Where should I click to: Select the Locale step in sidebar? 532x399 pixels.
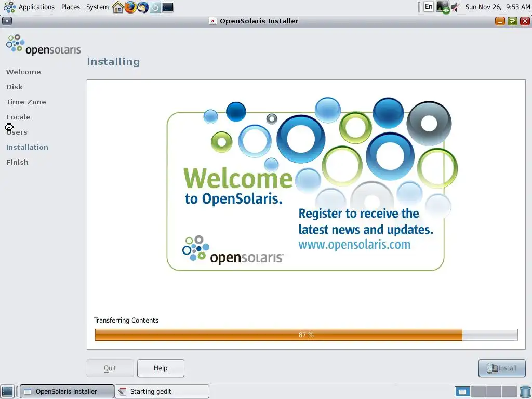18,117
